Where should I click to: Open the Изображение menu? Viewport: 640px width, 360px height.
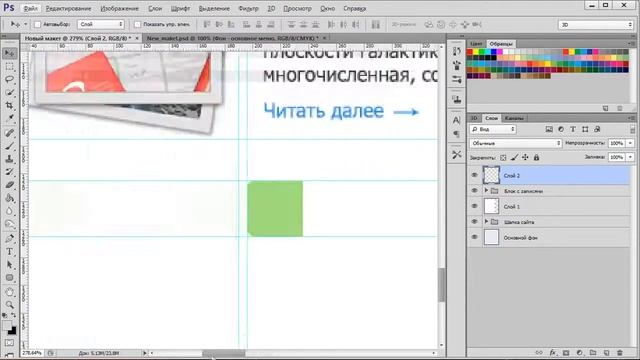120,9
